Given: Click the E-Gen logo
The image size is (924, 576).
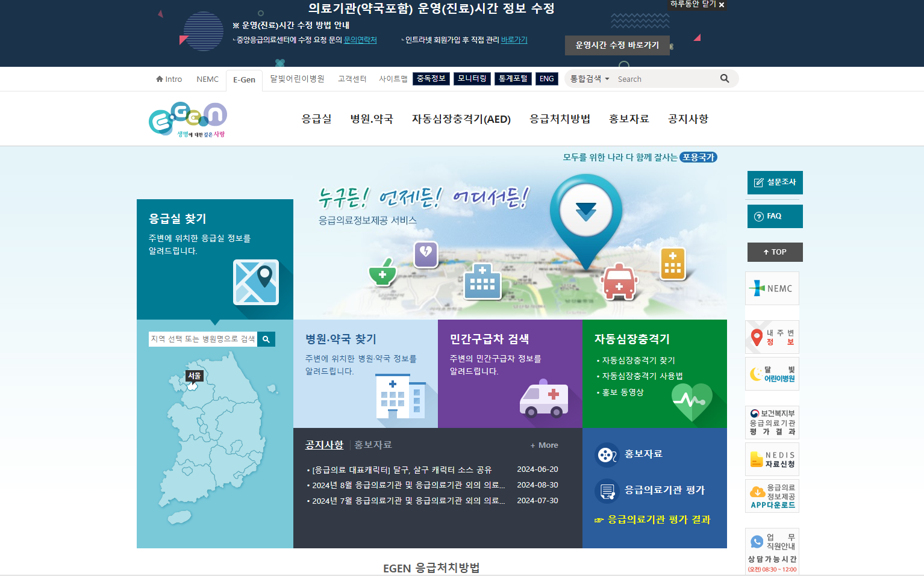Looking at the screenshot, I should pyautogui.click(x=187, y=118).
